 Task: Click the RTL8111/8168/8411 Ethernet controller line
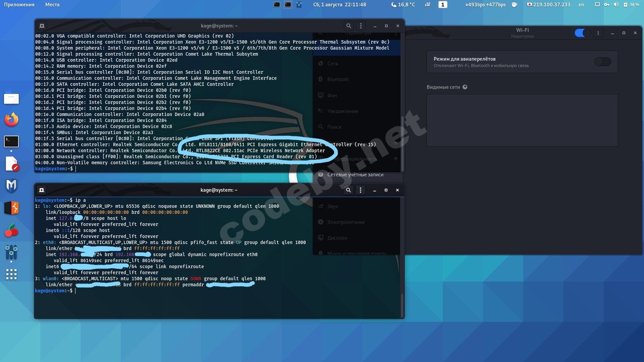point(205,144)
